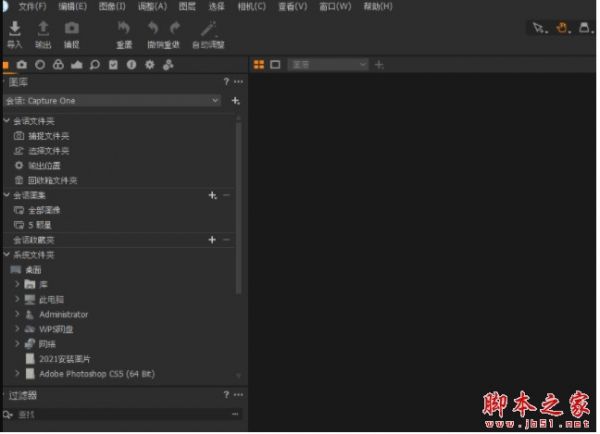This screenshot has width=600, height=434.
Task: Expand the WPS网盘 node
Action: 17,329
